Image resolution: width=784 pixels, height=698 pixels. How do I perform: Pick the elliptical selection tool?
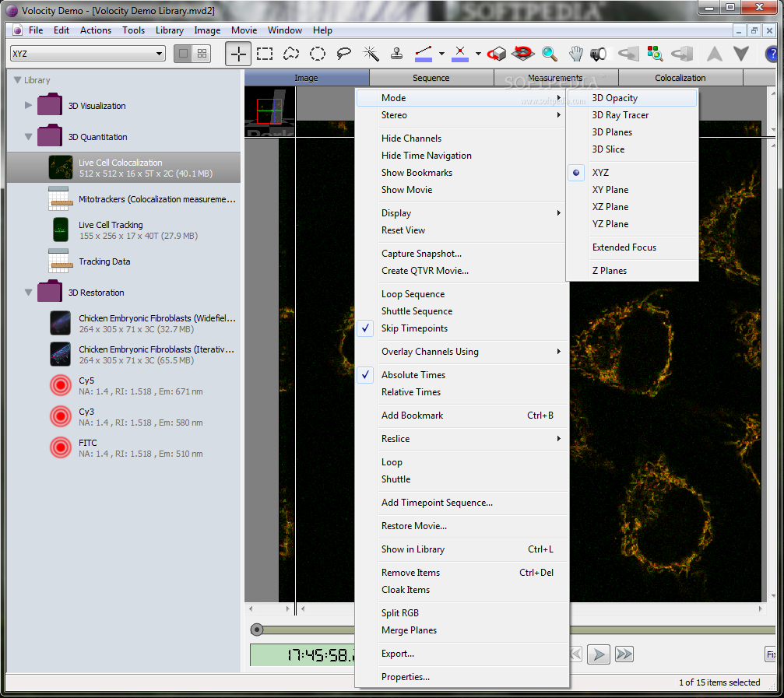pos(318,54)
